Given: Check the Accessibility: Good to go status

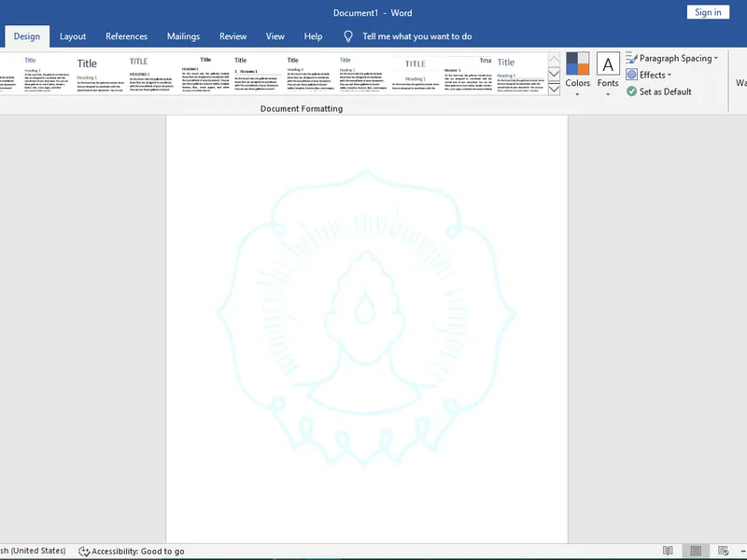Looking at the screenshot, I should (x=132, y=552).
